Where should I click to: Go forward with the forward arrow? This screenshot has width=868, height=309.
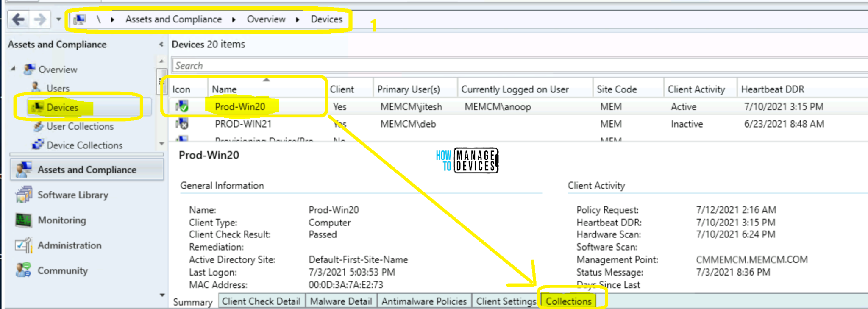pyautogui.click(x=40, y=19)
